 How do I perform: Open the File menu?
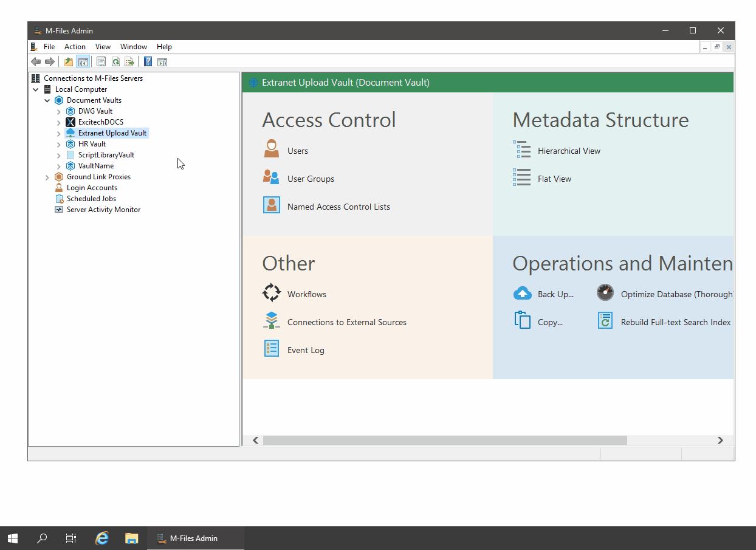click(49, 47)
